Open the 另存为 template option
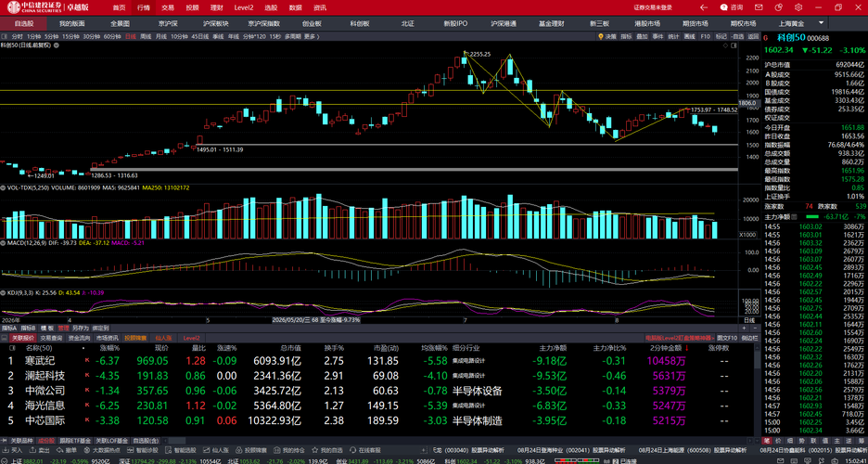The height and width of the screenshot is (464, 868). coord(79,328)
